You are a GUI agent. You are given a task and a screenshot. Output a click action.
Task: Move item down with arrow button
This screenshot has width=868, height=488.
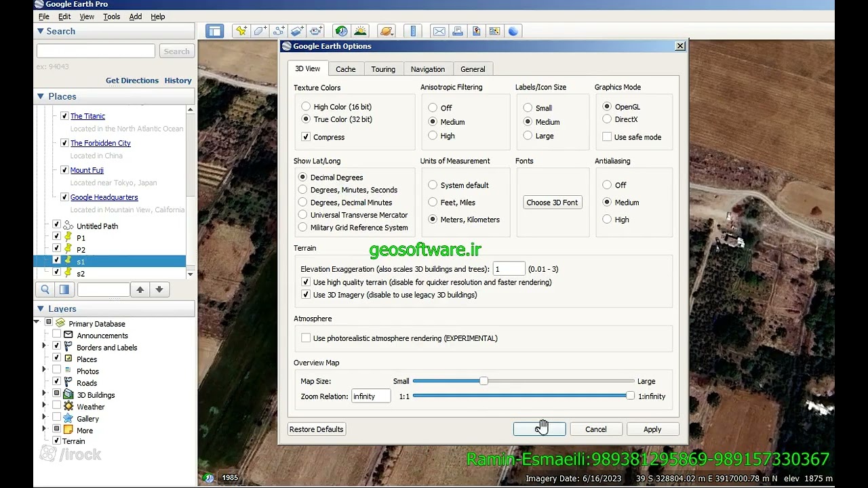click(x=159, y=289)
